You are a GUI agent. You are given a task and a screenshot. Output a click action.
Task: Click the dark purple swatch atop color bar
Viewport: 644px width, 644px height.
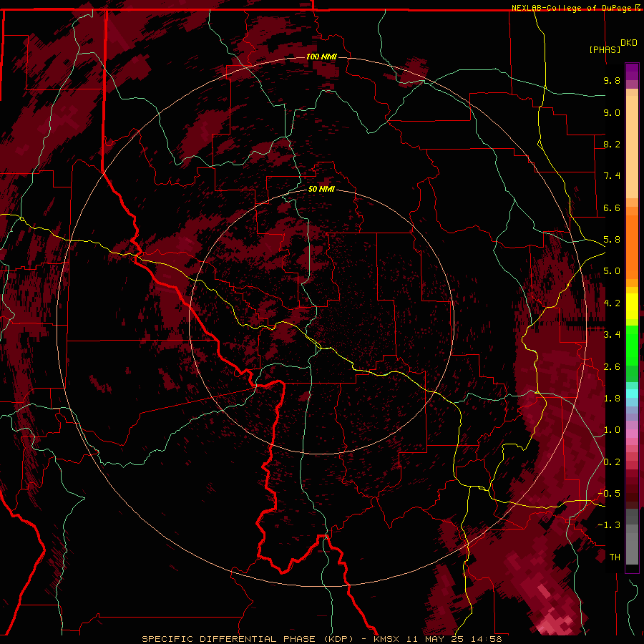click(x=632, y=72)
